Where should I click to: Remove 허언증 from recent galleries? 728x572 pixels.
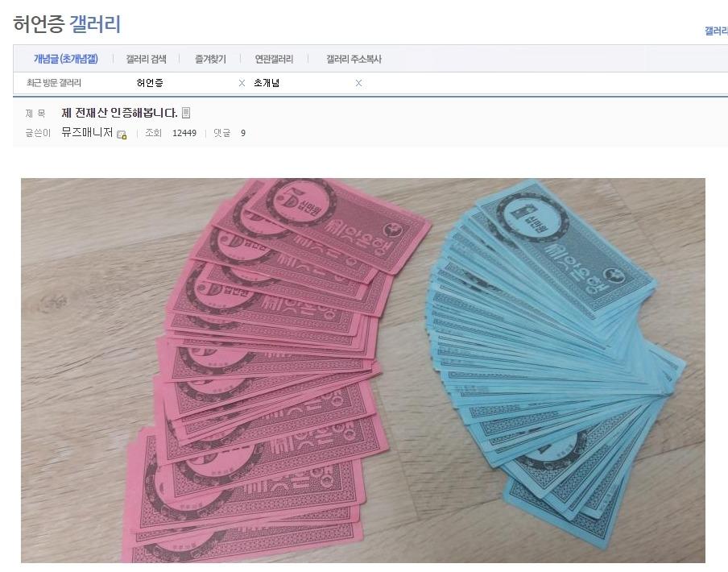pyautogui.click(x=242, y=83)
